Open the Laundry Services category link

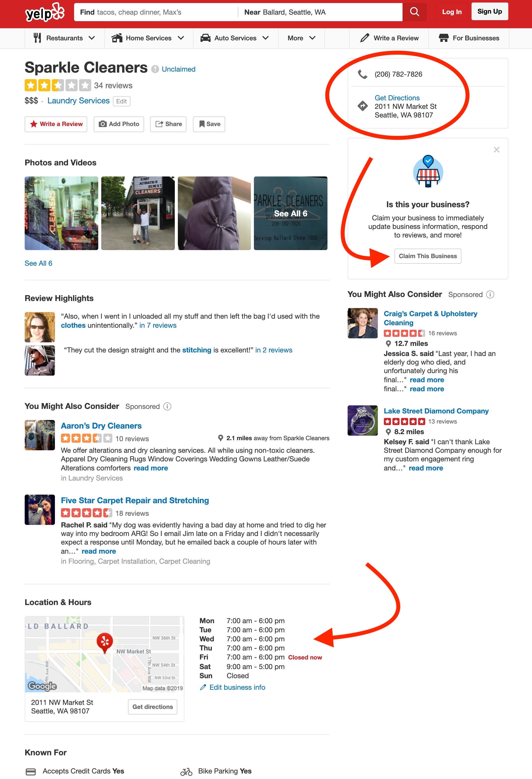(78, 101)
